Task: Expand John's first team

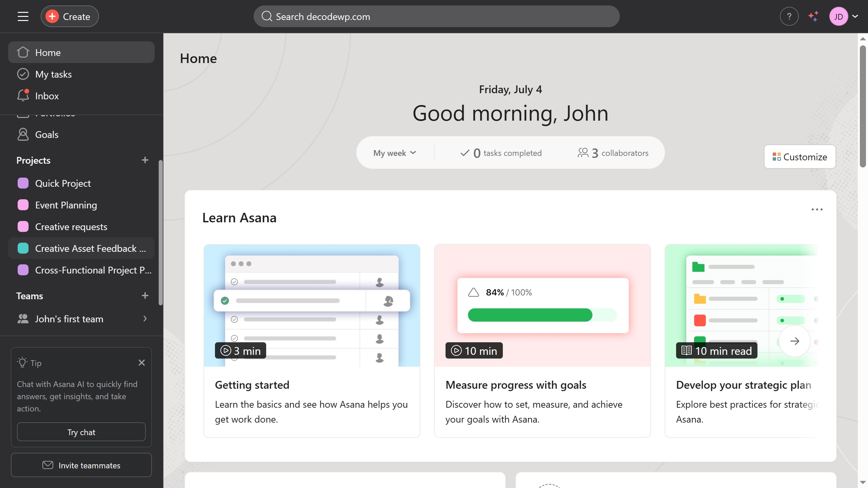Action: (x=145, y=319)
